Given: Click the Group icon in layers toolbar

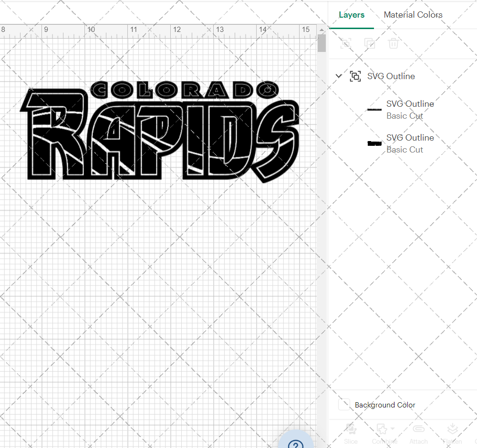Looking at the screenshot, I should tap(345, 43).
